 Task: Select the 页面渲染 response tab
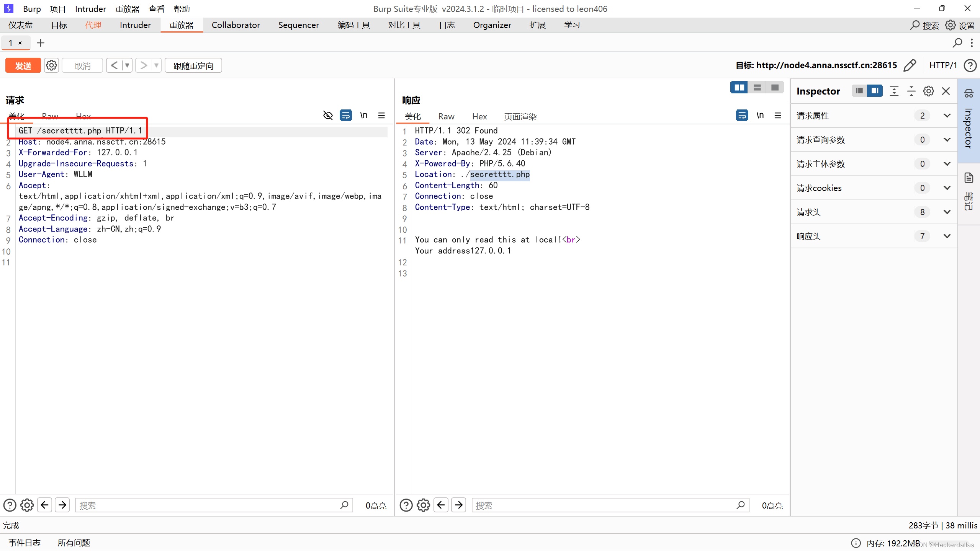(520, 117)
